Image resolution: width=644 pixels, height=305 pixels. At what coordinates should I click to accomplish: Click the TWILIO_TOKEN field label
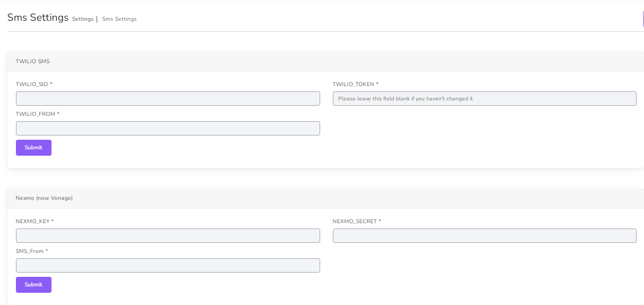click(x=355, y=84)
